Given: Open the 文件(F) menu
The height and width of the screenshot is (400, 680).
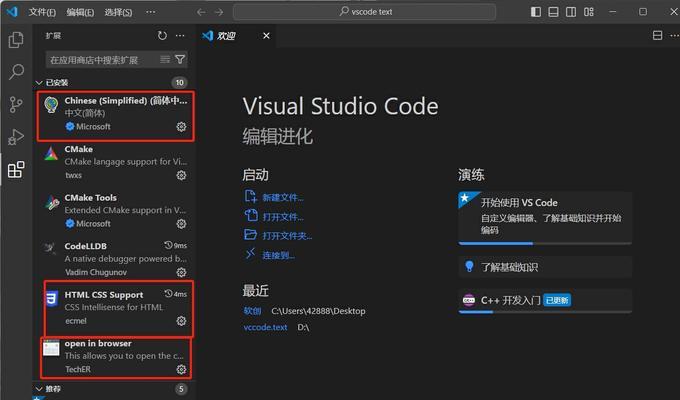Looking at the screenshot, I should 42,12.
